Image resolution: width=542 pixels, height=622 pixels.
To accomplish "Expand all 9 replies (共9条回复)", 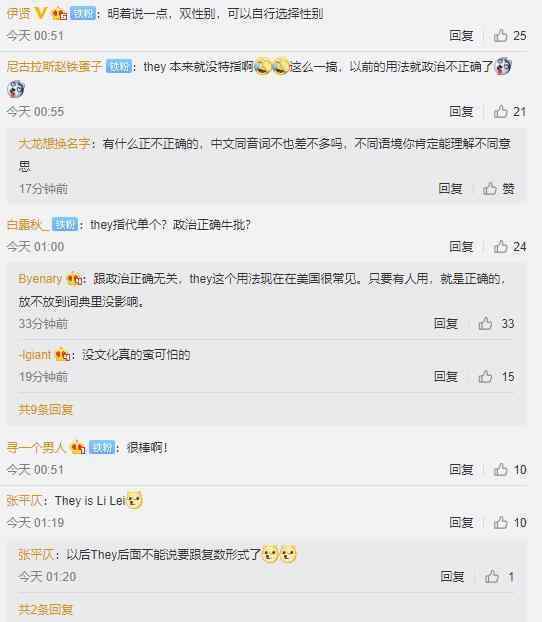I will [x=45, y=409].
